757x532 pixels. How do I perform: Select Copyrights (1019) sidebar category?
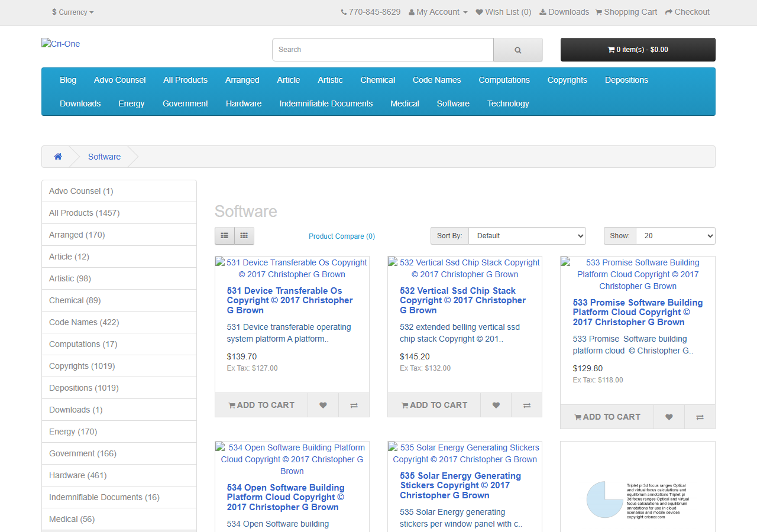(x=119, y=366)
